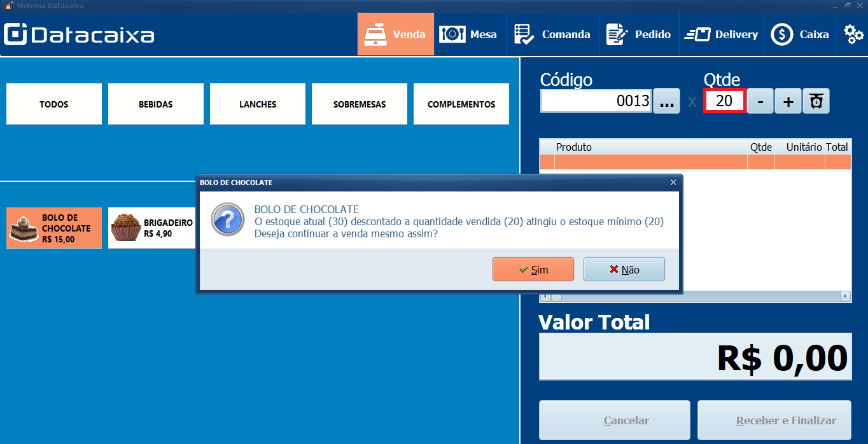Image resolution: width=868 pixels, height=444 pixels.
Task: Show the Sobremesas category
Action: point(360,104)
